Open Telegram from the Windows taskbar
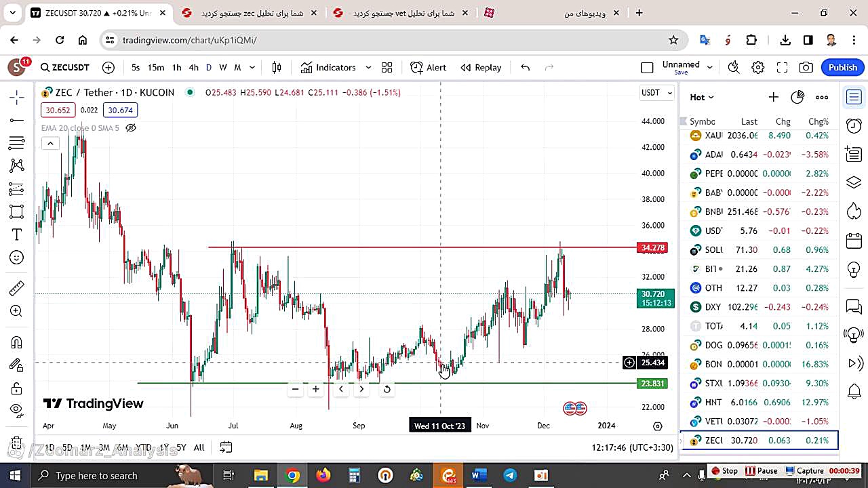 coord(510,475)
